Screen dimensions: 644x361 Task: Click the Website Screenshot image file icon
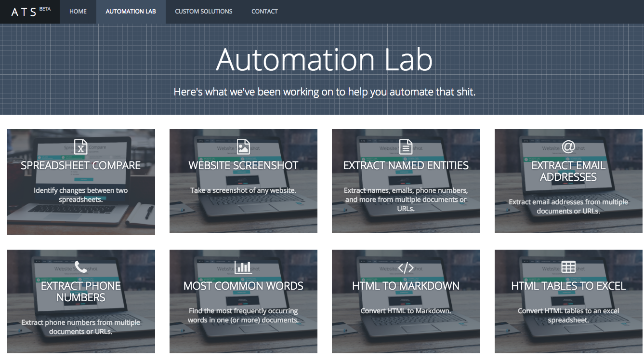coord(243,147)
